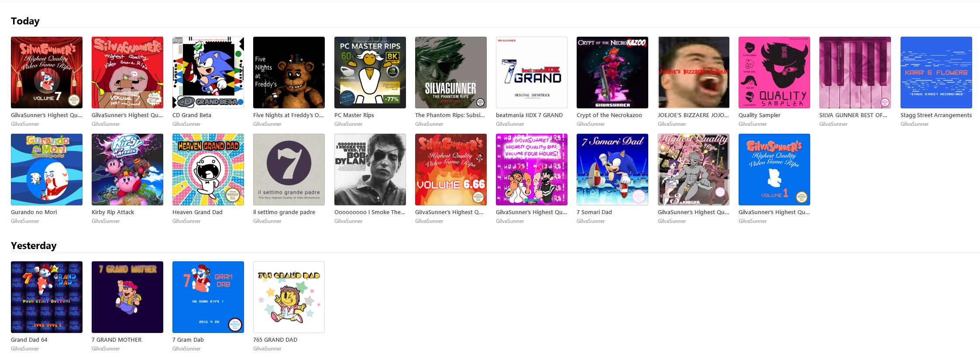The height and width of the screenshot is (357, 980).
Task: Click the "beatmania IIDX 7 GRAND" title
Action: (x=529, y=115)
